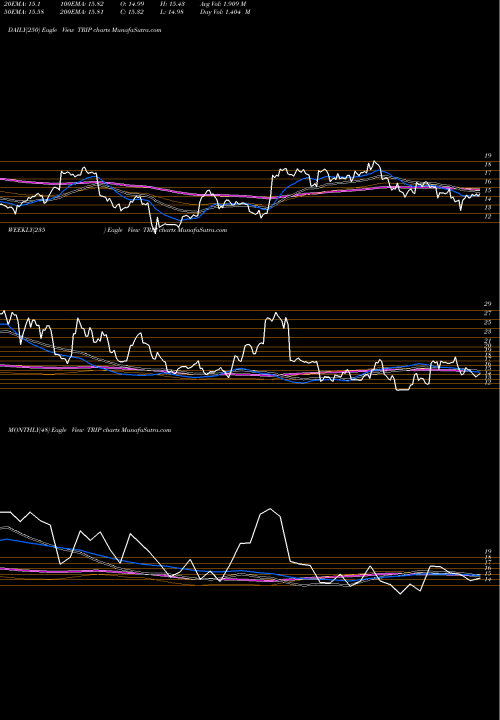Click the Avg Vol reading
The image size is (500, 720).
click(x=223, y=4)
